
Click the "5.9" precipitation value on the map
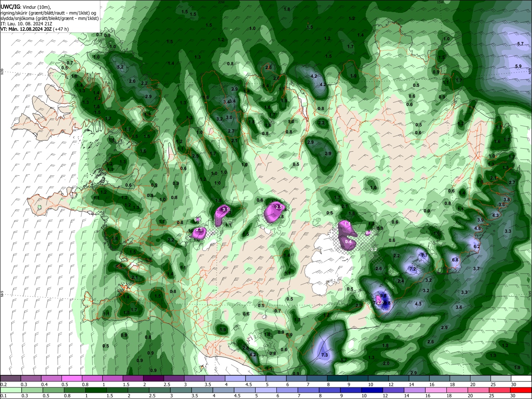pyautogui.click(x=518, y=66)
